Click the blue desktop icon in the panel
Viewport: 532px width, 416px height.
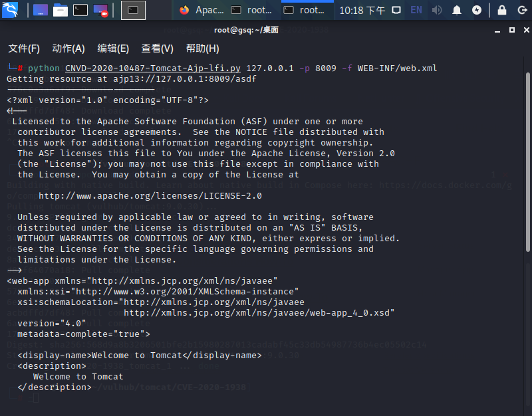pos(41,10)
